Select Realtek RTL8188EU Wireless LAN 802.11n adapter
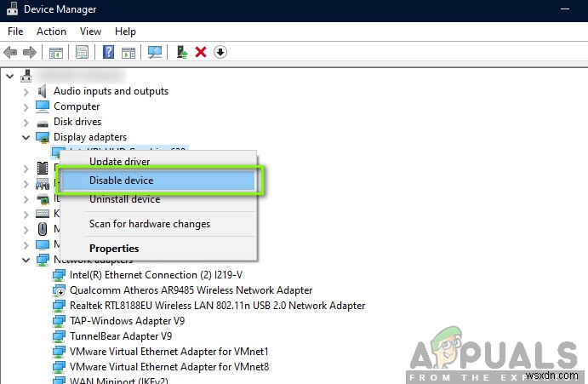This screenshot has width=588, height=384. pos(218,306)
